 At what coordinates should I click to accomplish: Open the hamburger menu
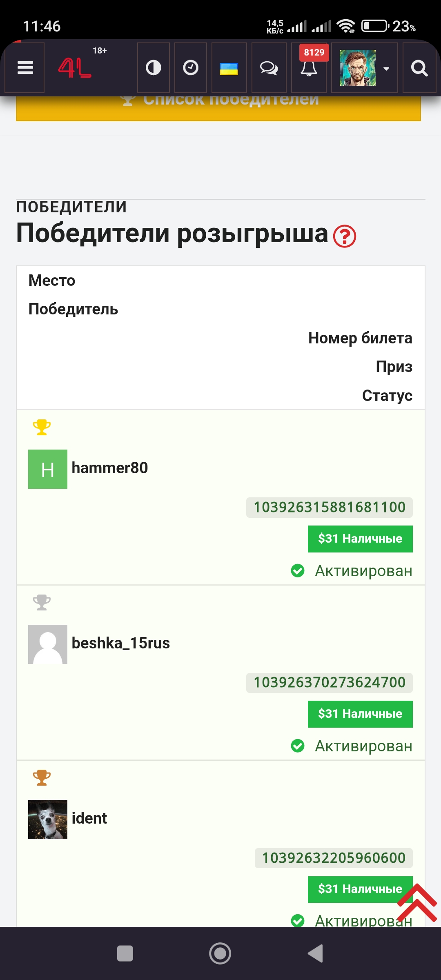tap(25, 68)
